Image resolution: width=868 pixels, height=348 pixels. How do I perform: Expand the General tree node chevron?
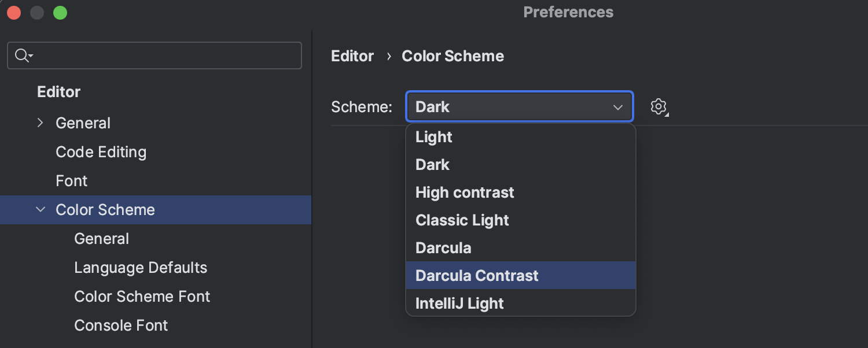tap(40, 123)
